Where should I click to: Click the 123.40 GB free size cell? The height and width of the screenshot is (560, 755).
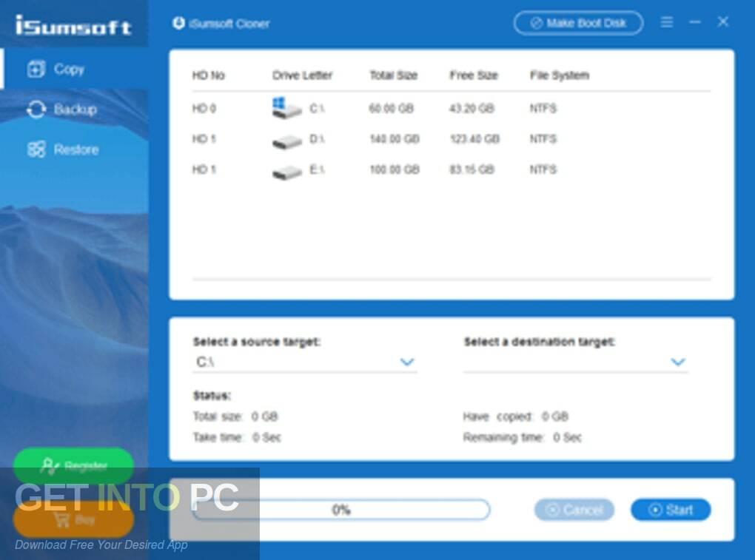click(474, 139)
